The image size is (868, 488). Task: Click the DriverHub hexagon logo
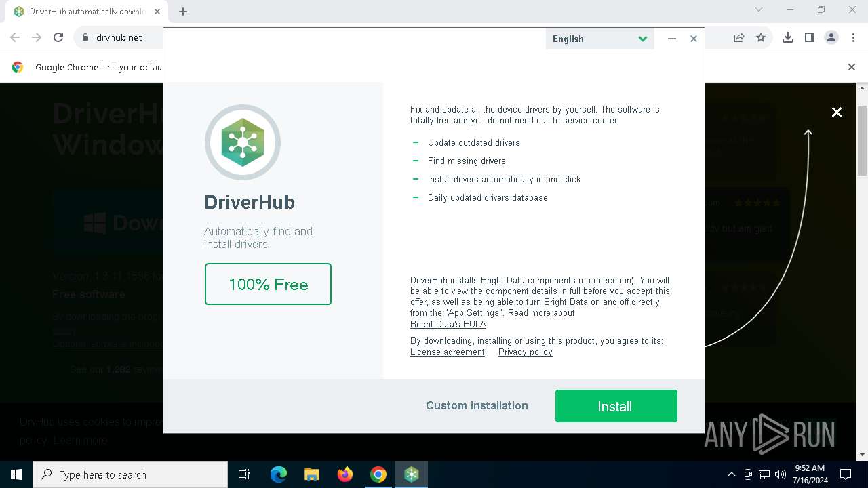click(x=243, y=142)
